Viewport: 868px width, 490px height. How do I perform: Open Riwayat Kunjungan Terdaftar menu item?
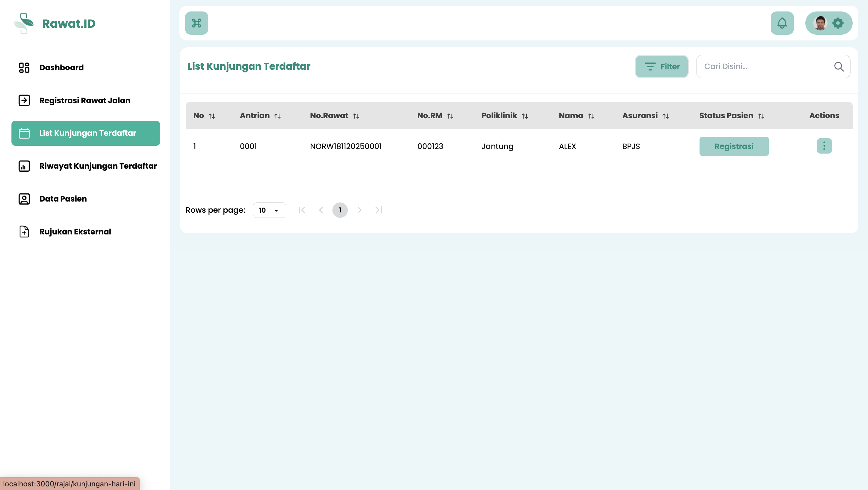point(98,166)
